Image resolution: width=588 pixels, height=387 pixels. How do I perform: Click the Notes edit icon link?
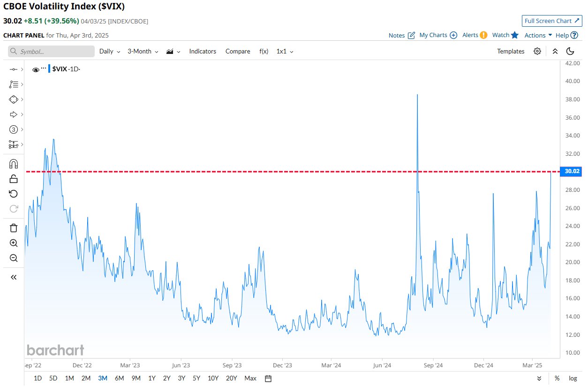click(402, 35)
